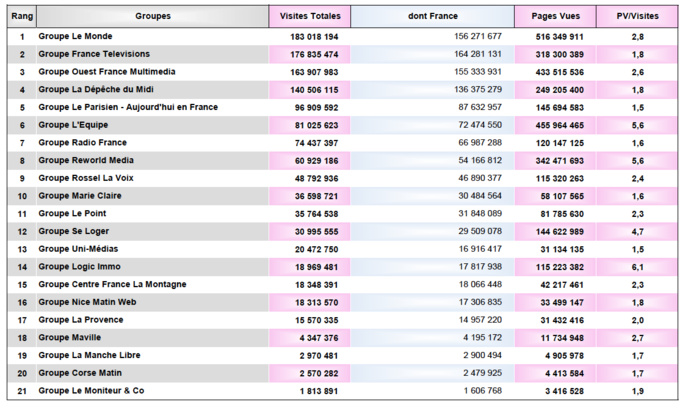Select the Visites Totales column header

pyautogui.click(x=309, y=17)
